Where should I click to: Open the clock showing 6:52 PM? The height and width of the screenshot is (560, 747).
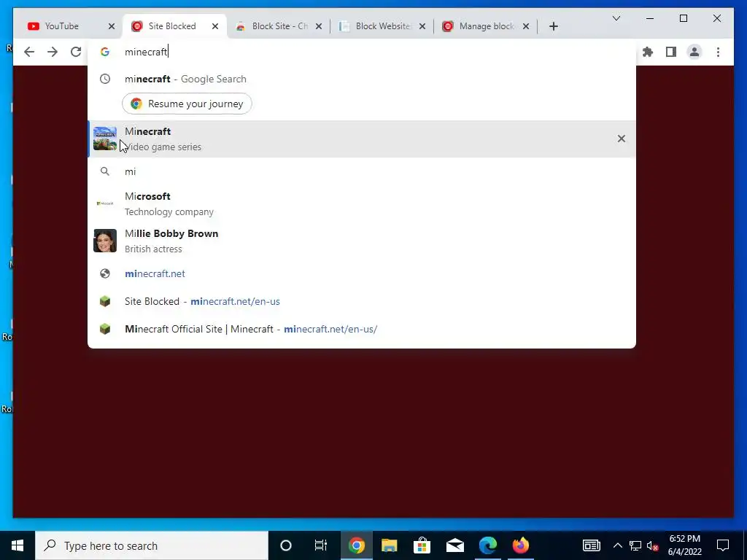[x=684, y=545]
